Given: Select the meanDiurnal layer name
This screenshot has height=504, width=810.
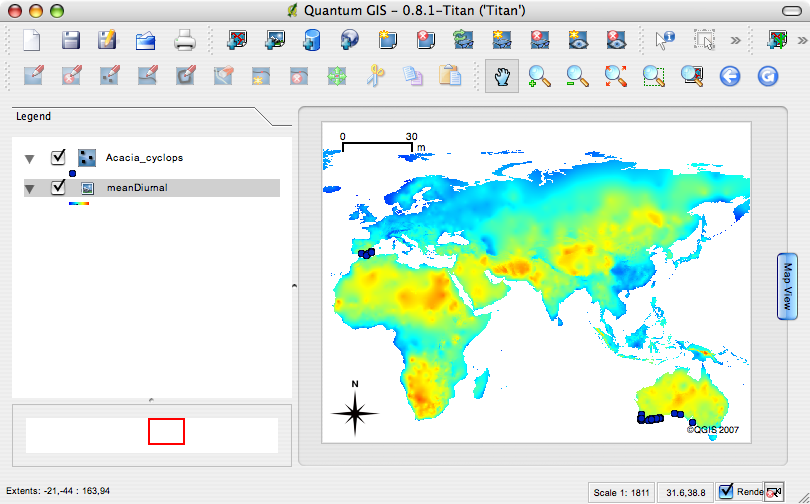Looking at the screenshot, I should (137, 187).
